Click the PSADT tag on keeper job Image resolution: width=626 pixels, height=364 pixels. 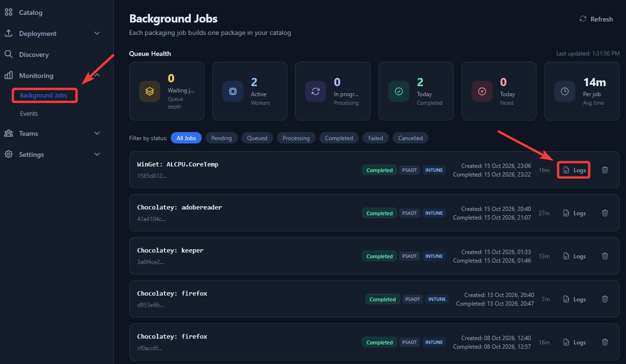tap(410, 256)
